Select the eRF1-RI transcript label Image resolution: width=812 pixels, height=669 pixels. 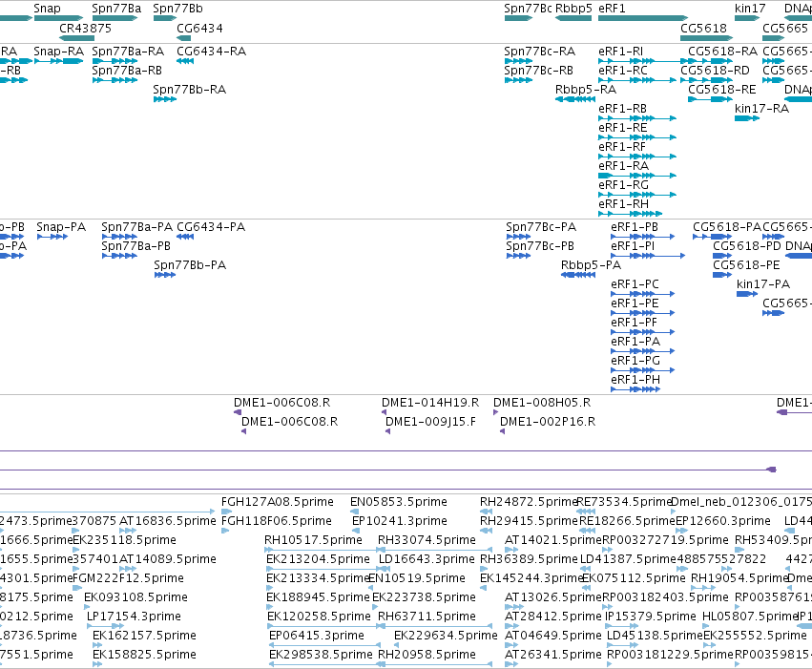point(620,52)
